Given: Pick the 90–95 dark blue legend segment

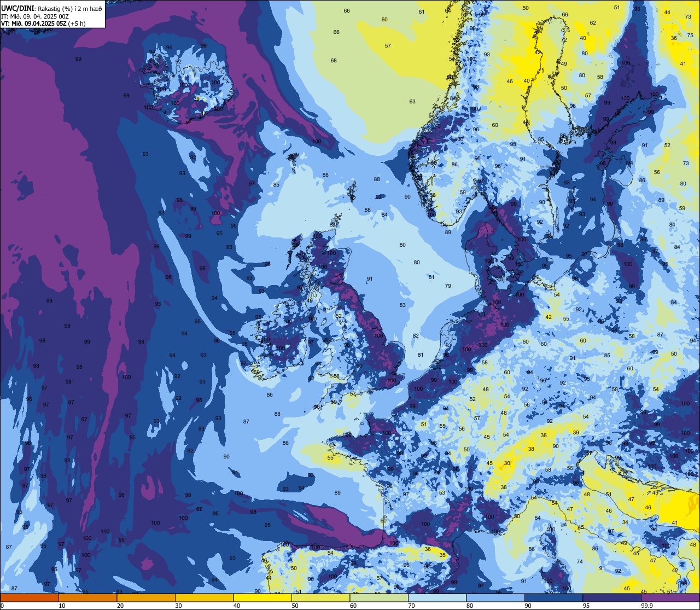Looking at the screenshot, I should (553, 597).
